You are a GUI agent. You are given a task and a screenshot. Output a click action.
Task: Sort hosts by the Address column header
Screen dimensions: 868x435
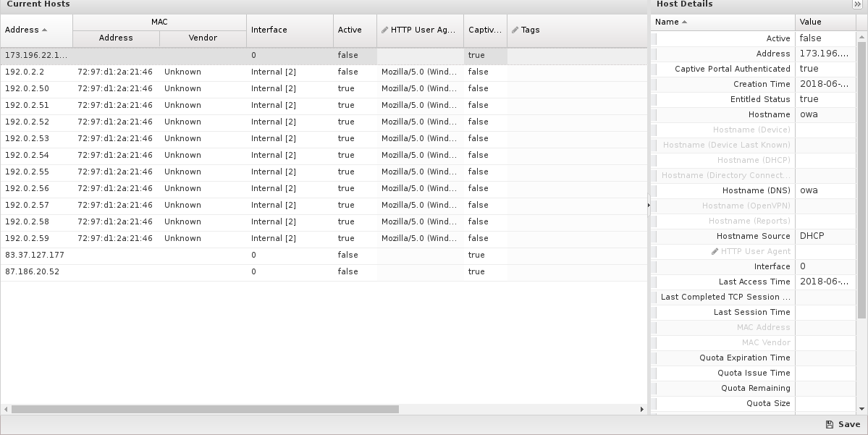(x=36, y=30)
